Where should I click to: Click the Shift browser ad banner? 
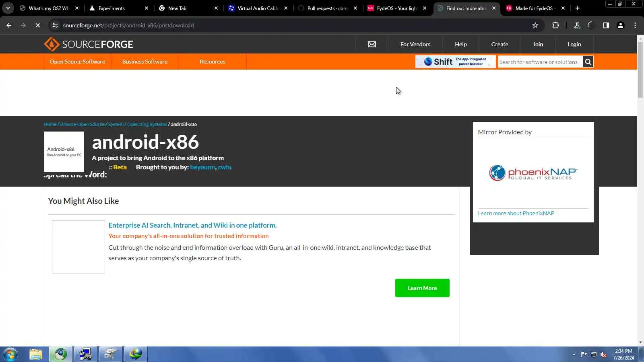click(x=455, y=62)
